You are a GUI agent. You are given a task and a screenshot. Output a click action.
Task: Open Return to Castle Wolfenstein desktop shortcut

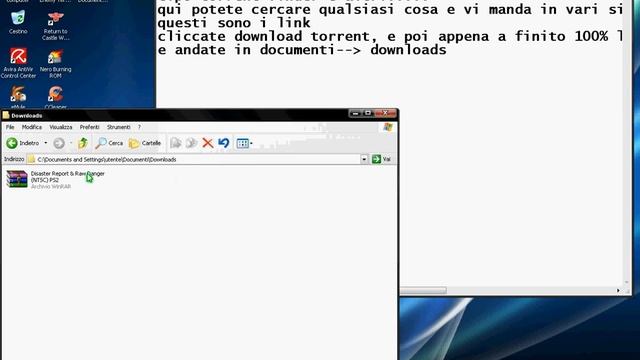[x=56, y=25]
